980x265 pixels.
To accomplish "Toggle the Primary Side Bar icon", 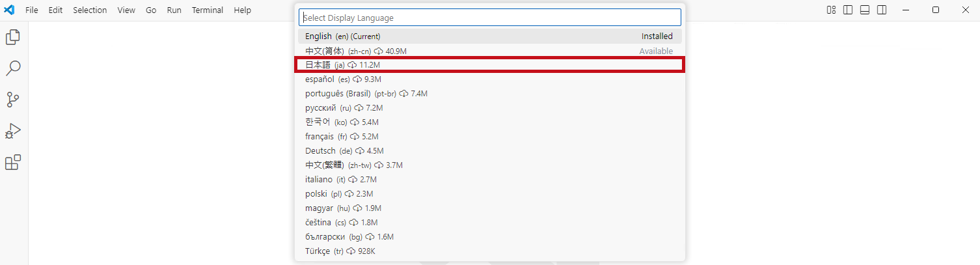I will pyautogui.click(x=848, y=10).
